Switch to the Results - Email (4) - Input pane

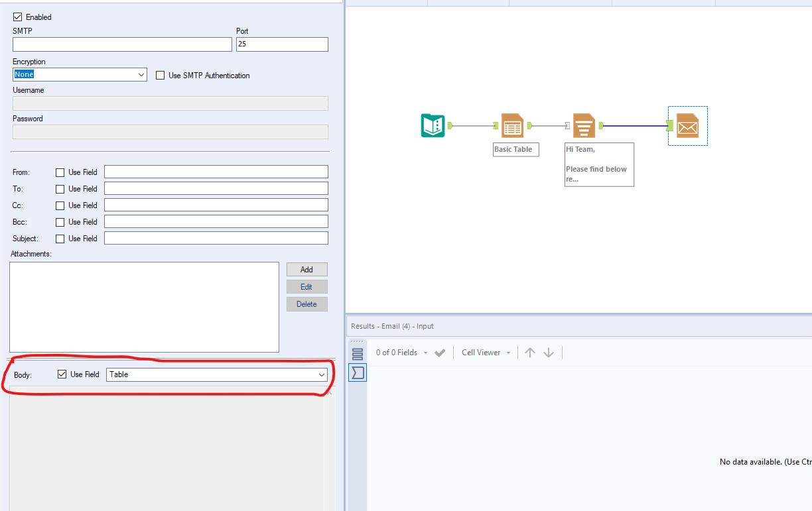pos(393,325)
